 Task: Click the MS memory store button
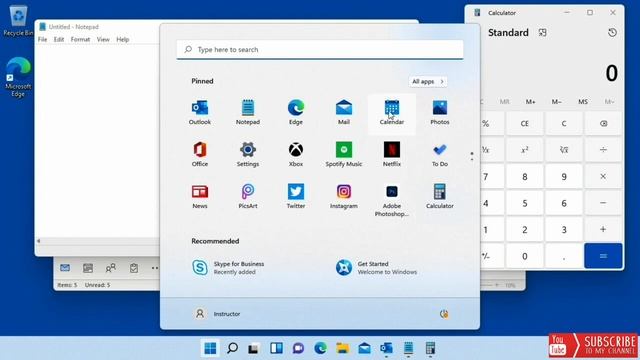[x=583, y=102]
